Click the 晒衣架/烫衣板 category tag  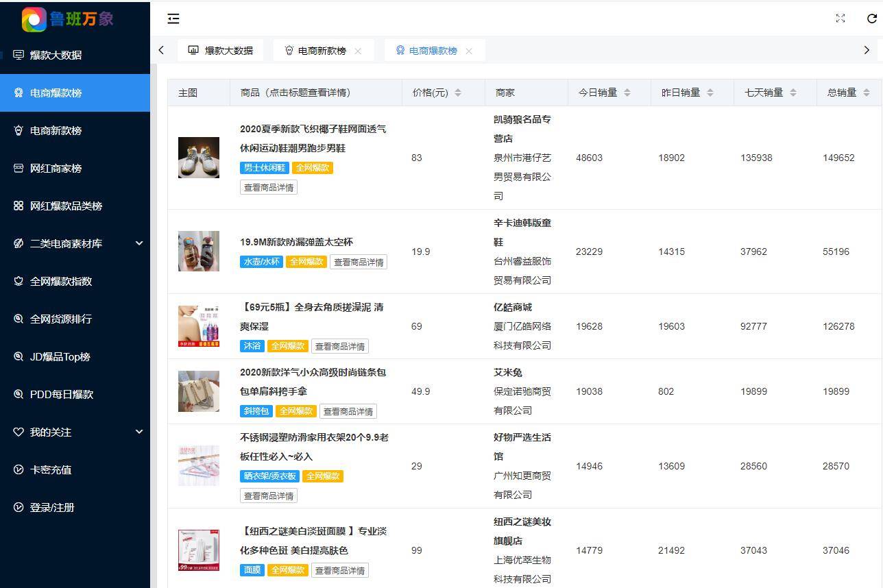269,476
